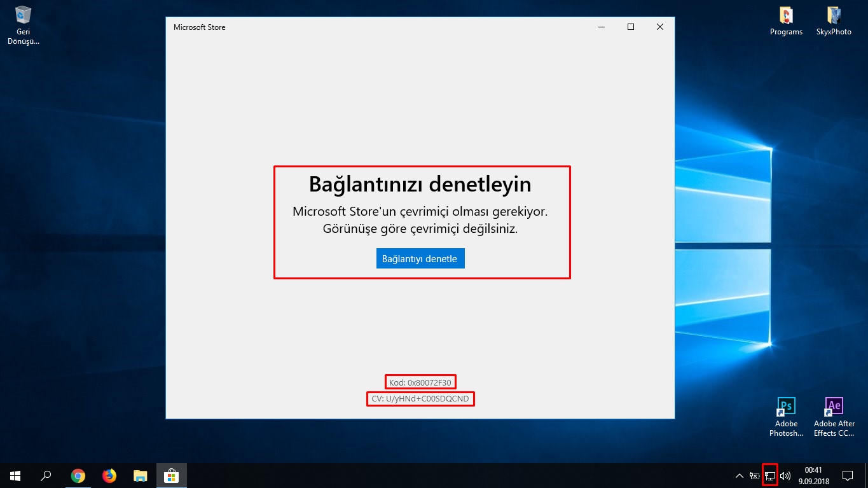The image size is (868, 488).
Task: Open the Windows Start menu
Action: [15, 475]
